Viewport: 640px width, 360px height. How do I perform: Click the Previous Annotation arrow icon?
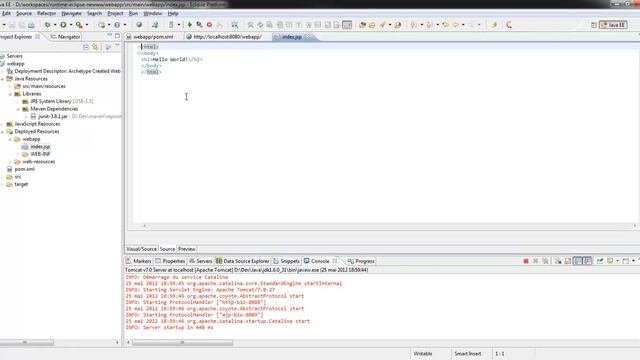point(429,25)
